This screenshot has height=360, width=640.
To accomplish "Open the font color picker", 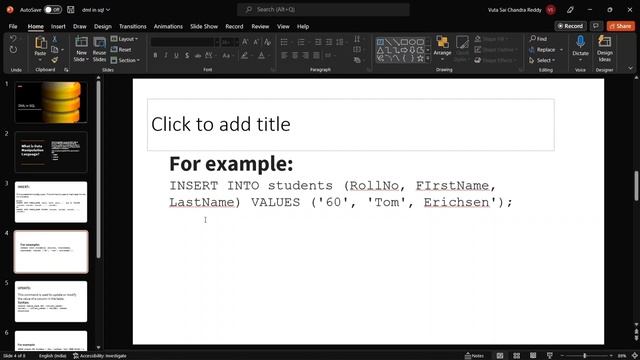I will tap(262, 56).
